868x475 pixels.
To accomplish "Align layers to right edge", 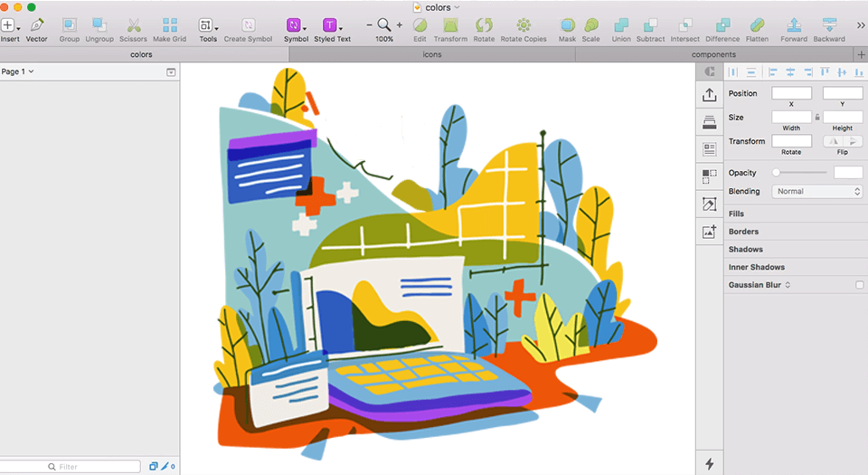I will point(807,72).
